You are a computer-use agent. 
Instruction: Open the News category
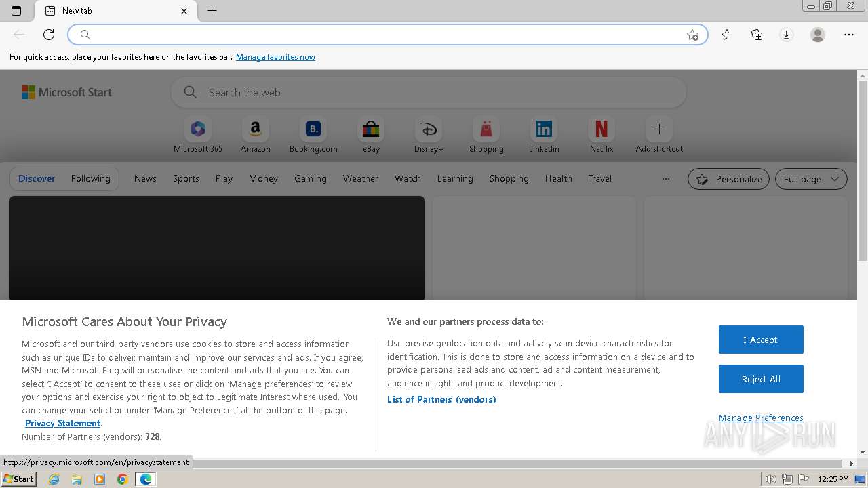pyautogui.click(x=145, y=178)
